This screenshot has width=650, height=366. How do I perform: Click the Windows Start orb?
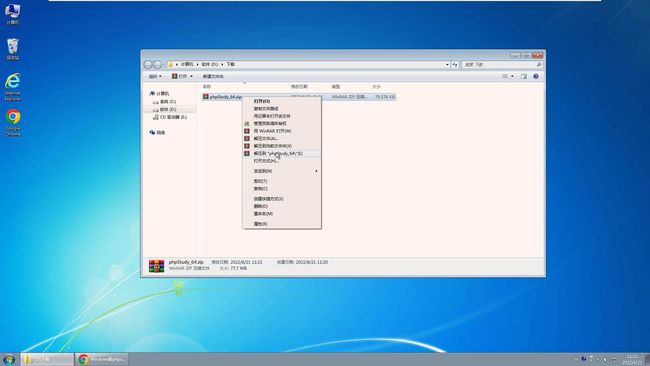[9, 359]
